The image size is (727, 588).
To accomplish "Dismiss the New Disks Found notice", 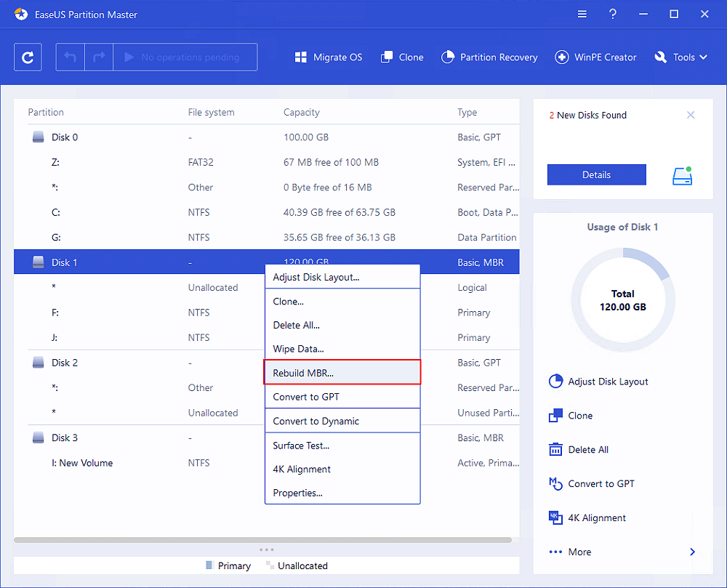I will click(x=691, y=115).
